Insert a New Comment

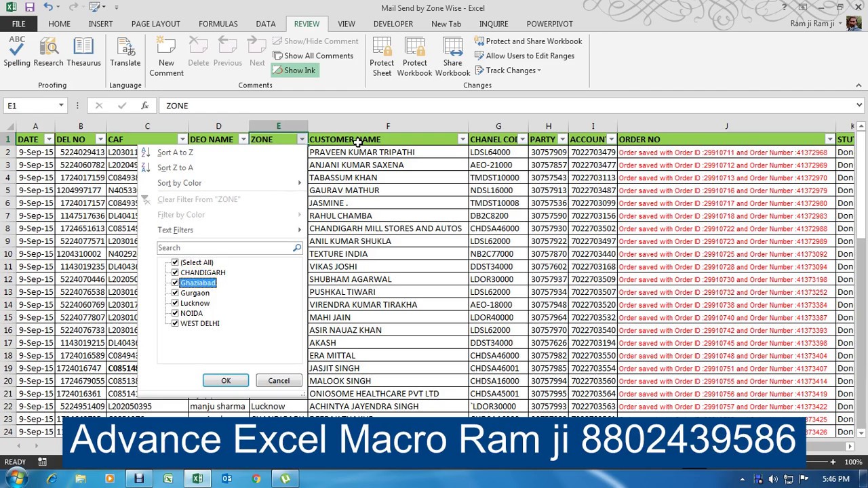[166, 57]
